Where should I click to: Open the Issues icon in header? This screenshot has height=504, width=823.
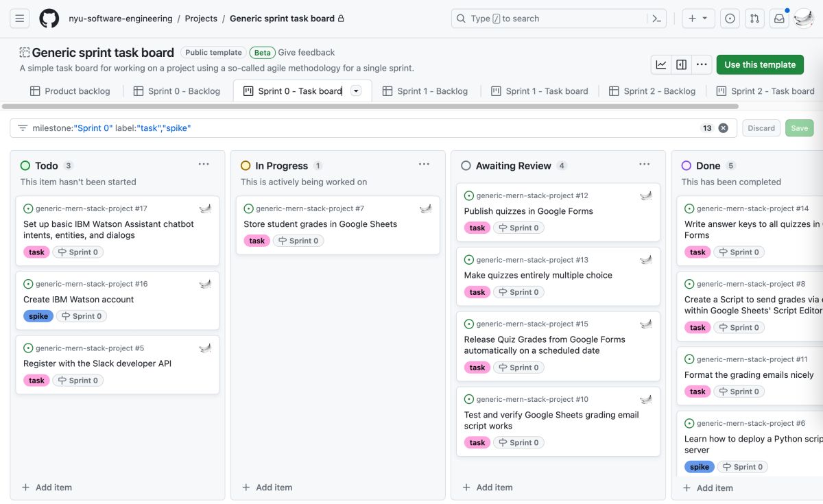click(730, 19)
